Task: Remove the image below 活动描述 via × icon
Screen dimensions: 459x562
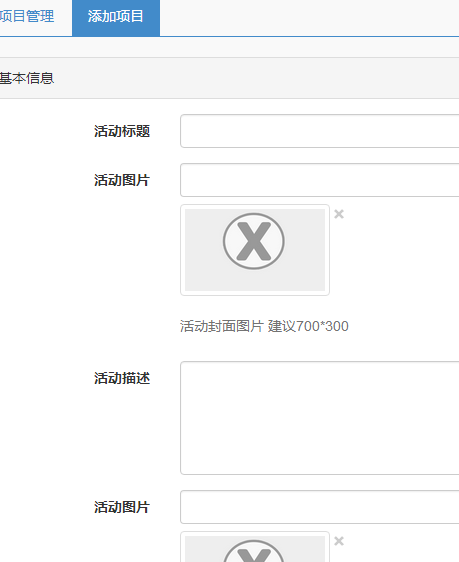Action: click(339, 541)
